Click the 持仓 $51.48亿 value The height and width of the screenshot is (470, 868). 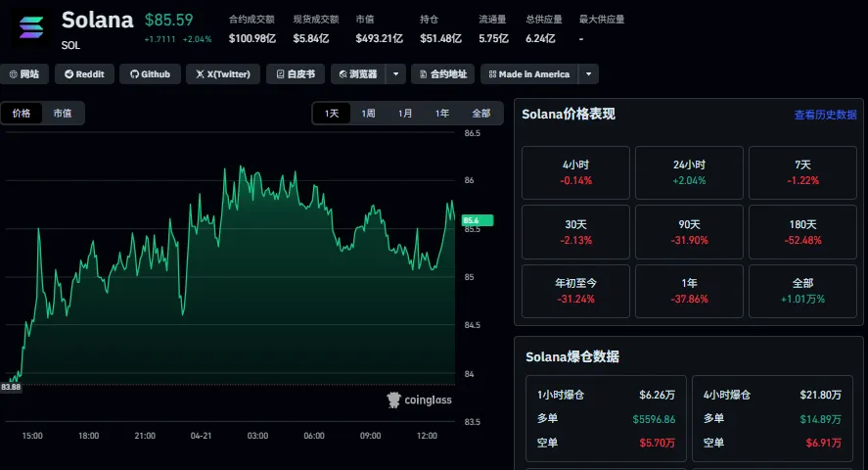point(440,39)
